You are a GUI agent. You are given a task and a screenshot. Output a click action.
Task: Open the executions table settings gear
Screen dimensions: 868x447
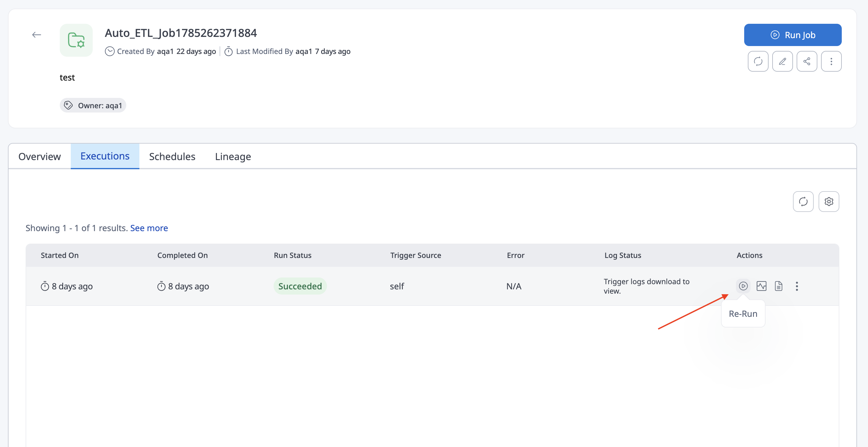[x=829, y=202]
